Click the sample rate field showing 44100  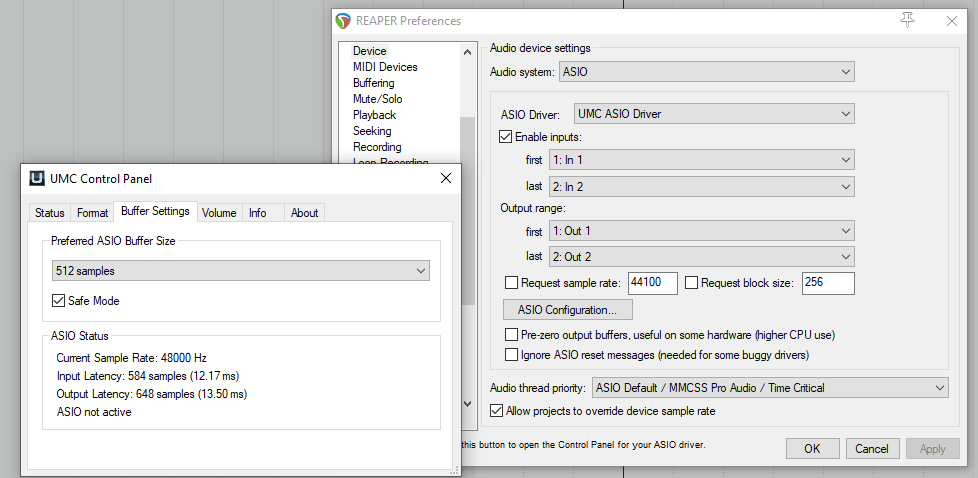tap(652, 283)
